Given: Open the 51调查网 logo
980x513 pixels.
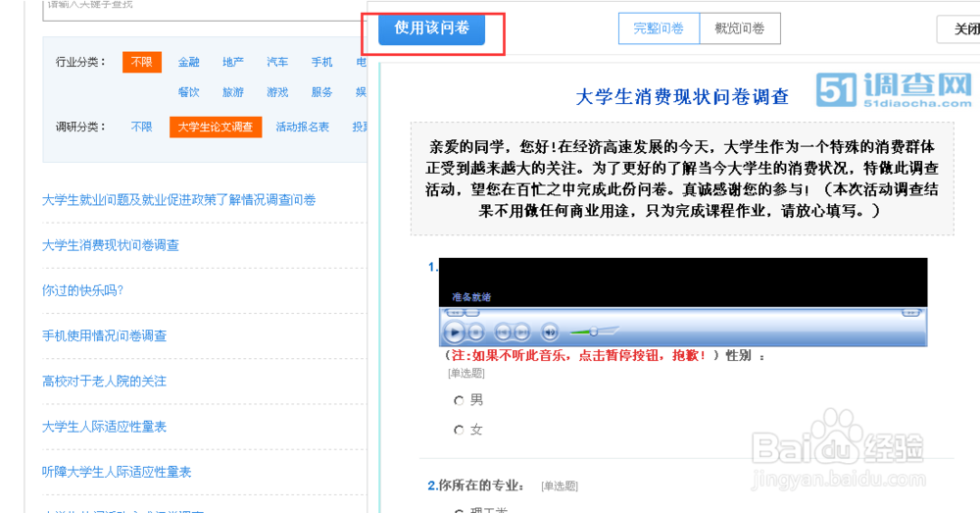Looking at the screenshot, I should 894,89.
